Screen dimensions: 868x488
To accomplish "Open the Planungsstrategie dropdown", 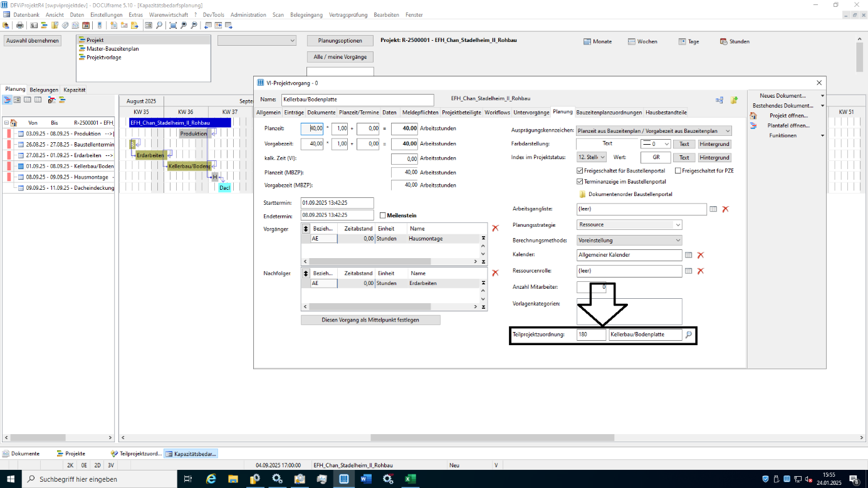I will point(629,224).
